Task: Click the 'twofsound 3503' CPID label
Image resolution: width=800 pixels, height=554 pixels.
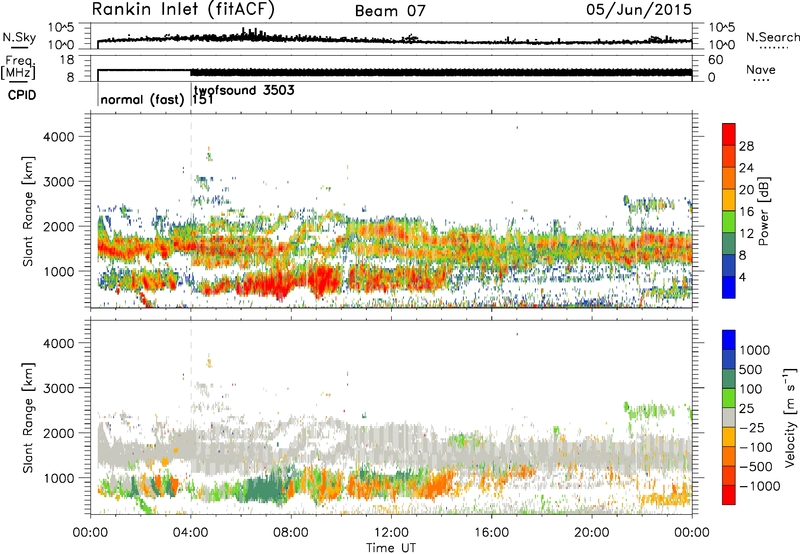Action: [244, 90]
